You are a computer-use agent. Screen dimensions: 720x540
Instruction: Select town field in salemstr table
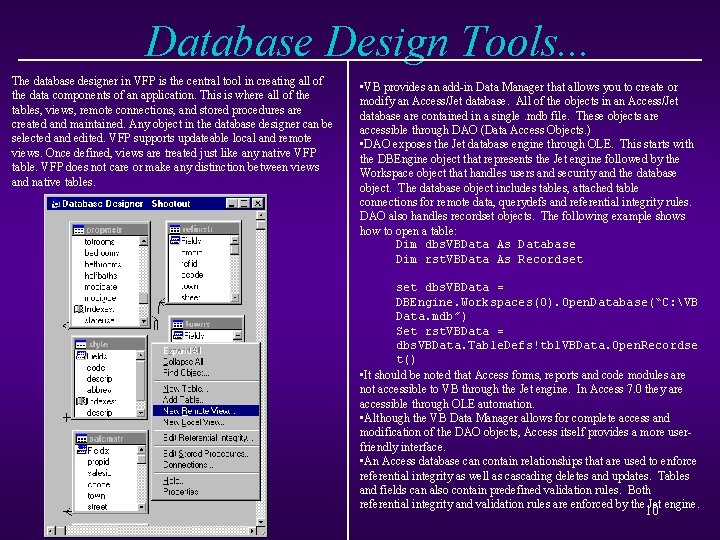point(96,496)
